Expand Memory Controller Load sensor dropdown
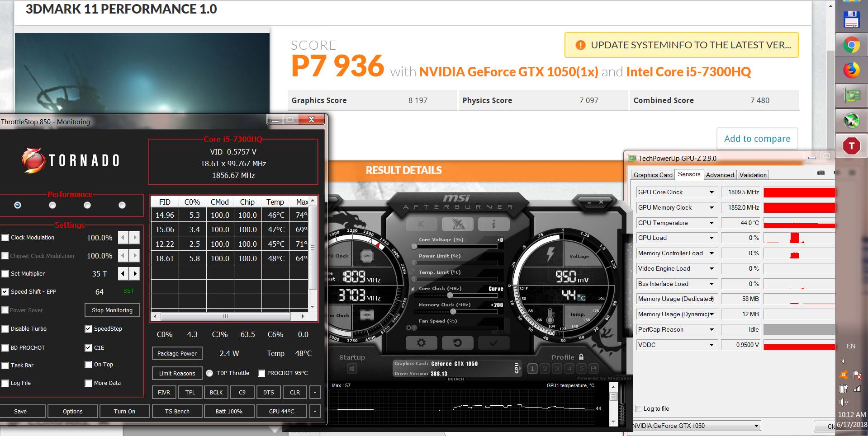Screen dimensions: 868x436 pos(711,253)
